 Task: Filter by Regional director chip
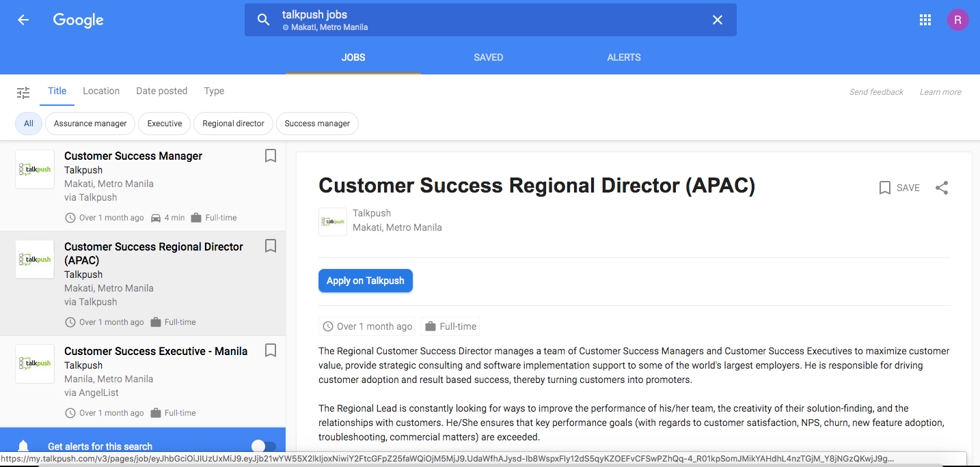point(234,124)
